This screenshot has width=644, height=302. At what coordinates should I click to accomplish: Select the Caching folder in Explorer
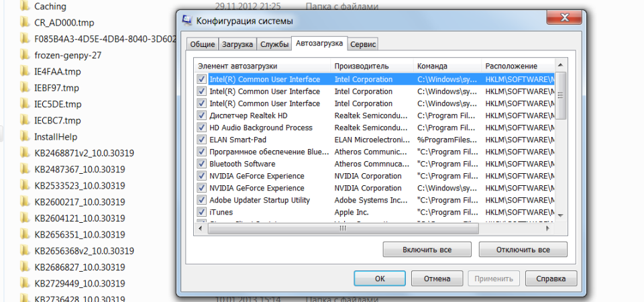(x=50, y=6)
